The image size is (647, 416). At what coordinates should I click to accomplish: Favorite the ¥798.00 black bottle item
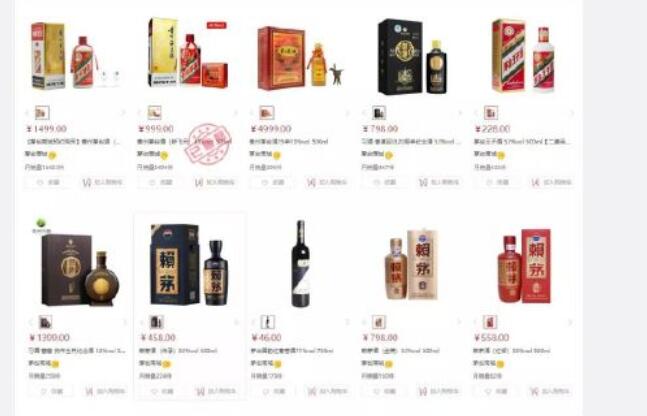pos(385,182)
